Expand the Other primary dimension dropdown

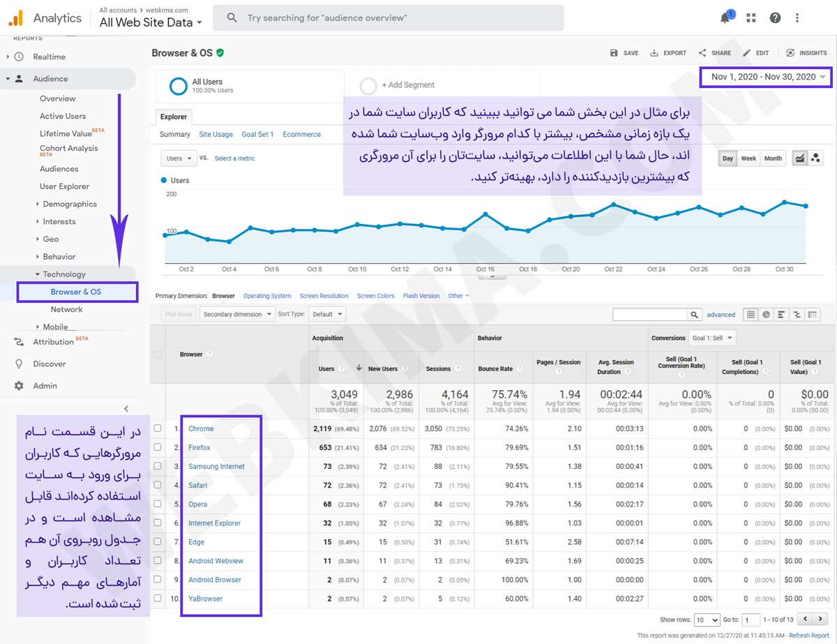click(x=458, y=296)
